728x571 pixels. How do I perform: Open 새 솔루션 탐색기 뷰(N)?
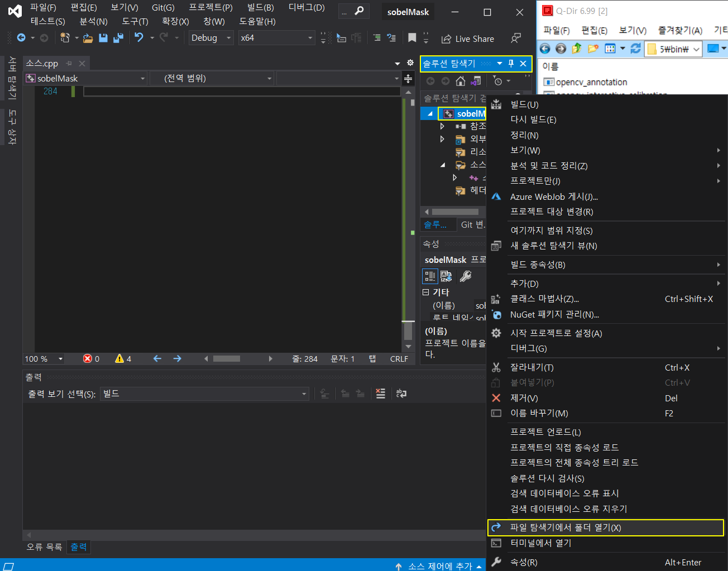pos(607,246)
